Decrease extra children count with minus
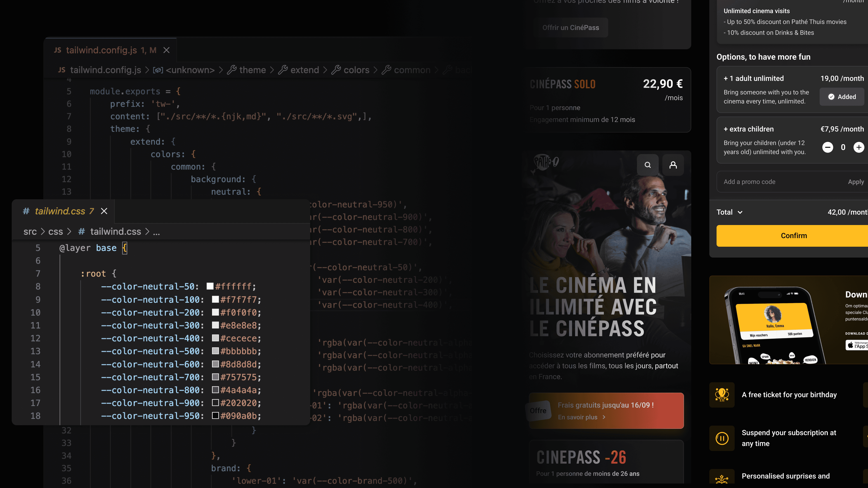The height and width of the screenshot is (488, 868). (x=828, y=147)
